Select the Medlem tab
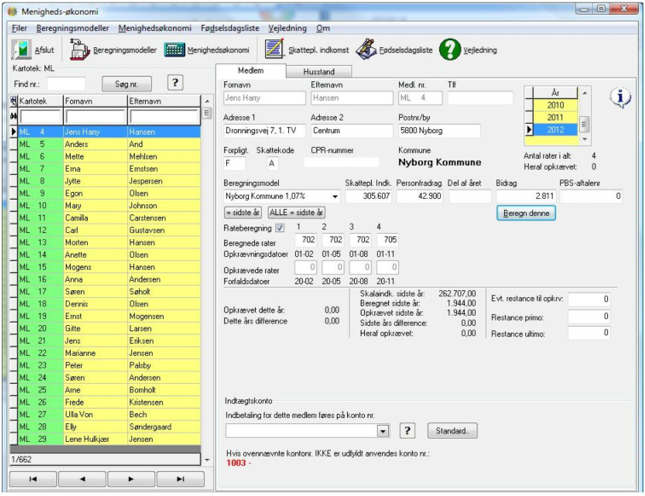Screen dimensions: 645x496 coord(251,70)
